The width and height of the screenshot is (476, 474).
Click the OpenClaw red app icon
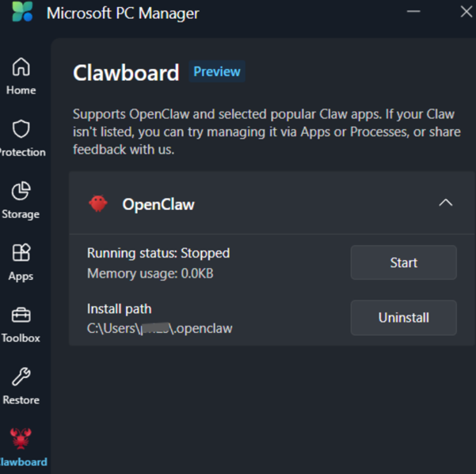[98, 204]
